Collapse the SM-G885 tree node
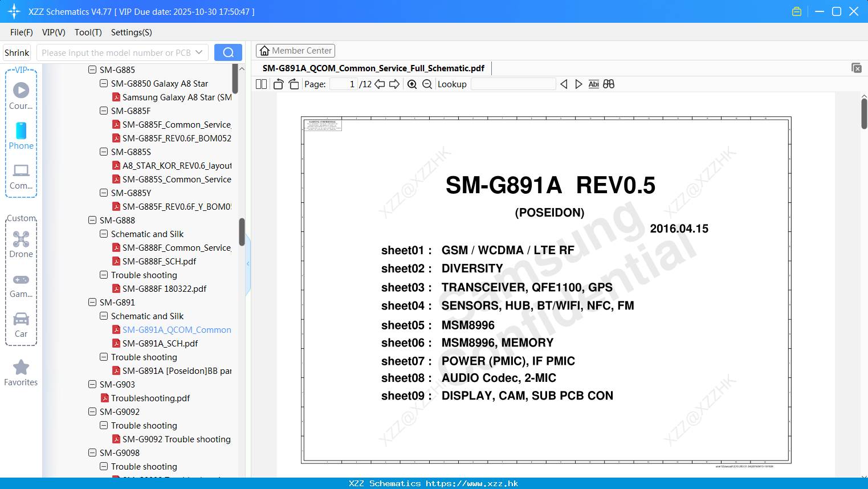This screenshot has height=489, width=868. point(92,70)
